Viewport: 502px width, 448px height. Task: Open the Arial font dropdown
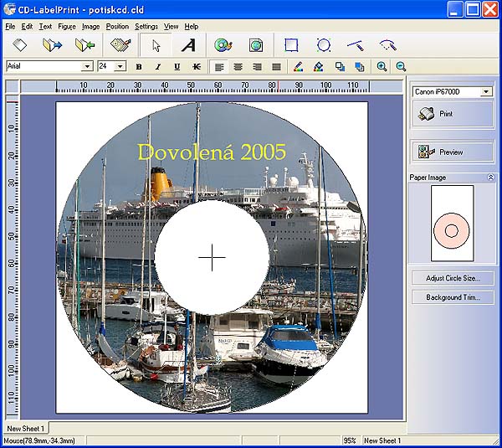[x=87, y=66]
